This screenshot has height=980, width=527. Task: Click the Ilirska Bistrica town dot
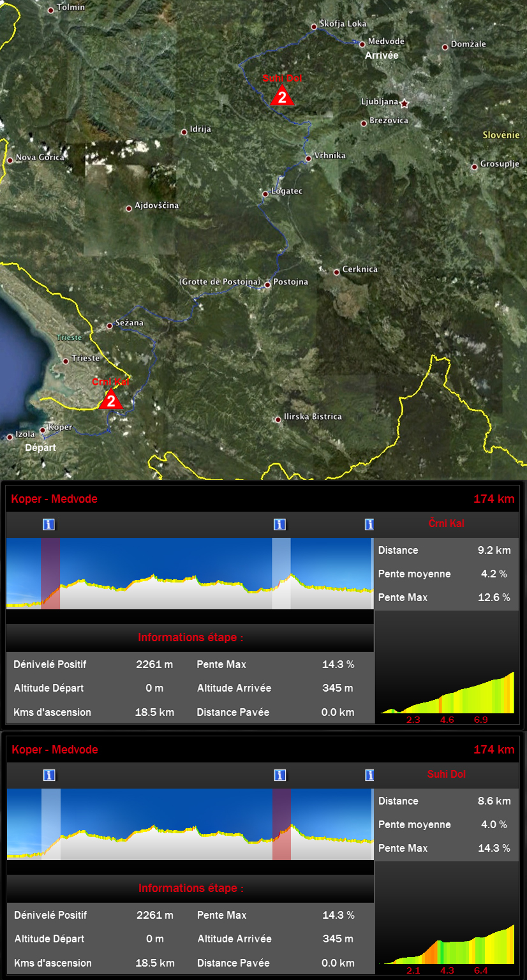[x=278, y=419]
